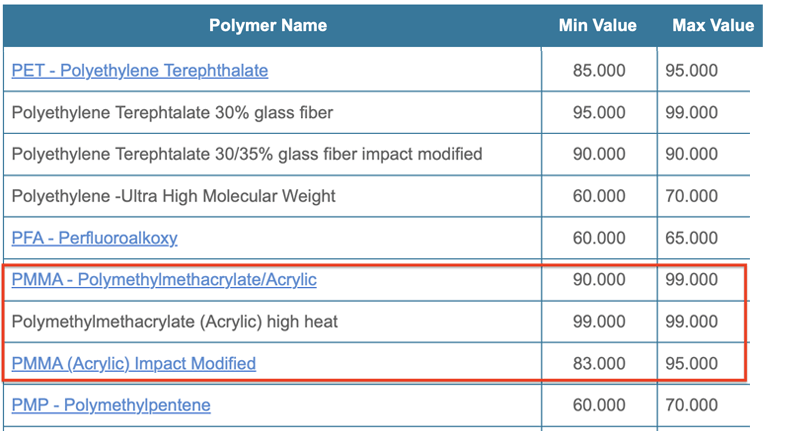This screenshot has height=431, width=800.
Task: Click the Polyethylene Terephtalate 30% glass fiber text
Action: [x=172, y=113]
